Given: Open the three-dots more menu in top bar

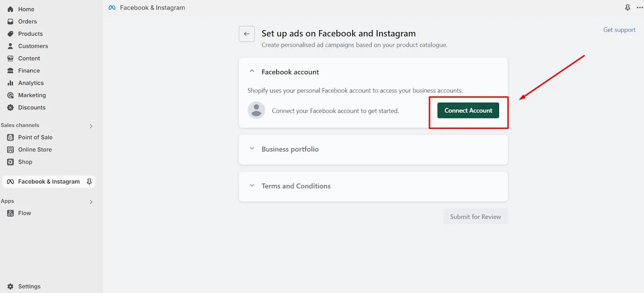Looking at the screenshot, I should coord(640,8).
